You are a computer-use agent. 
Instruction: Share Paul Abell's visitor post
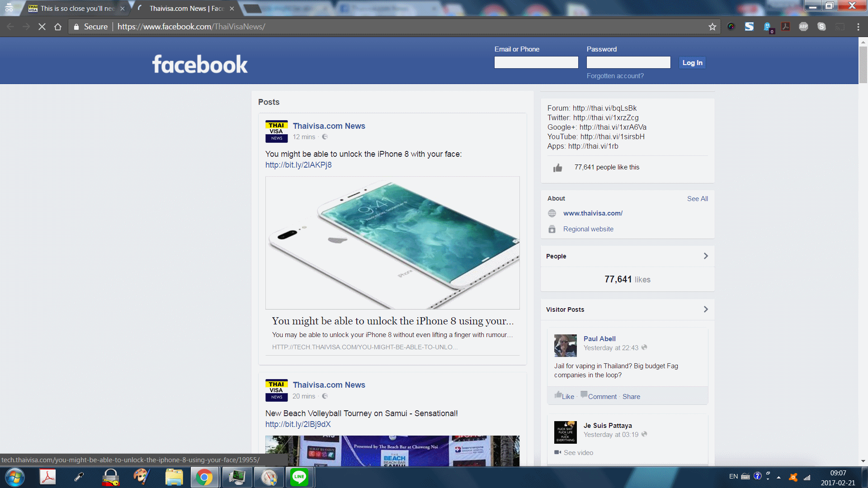[631, 397]
